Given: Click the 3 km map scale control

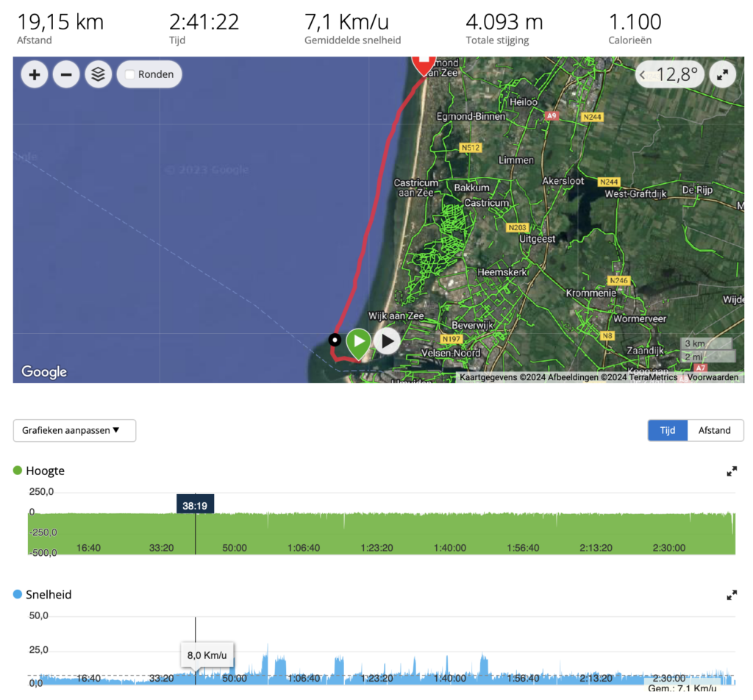Looking at the screenshot, I should (707, 344).
